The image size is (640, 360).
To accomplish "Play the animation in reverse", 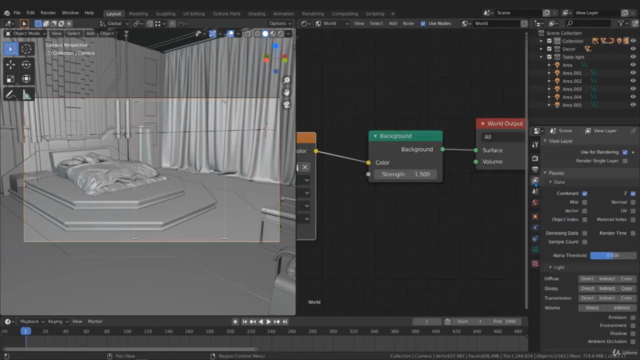I will (x=261, y=322).
